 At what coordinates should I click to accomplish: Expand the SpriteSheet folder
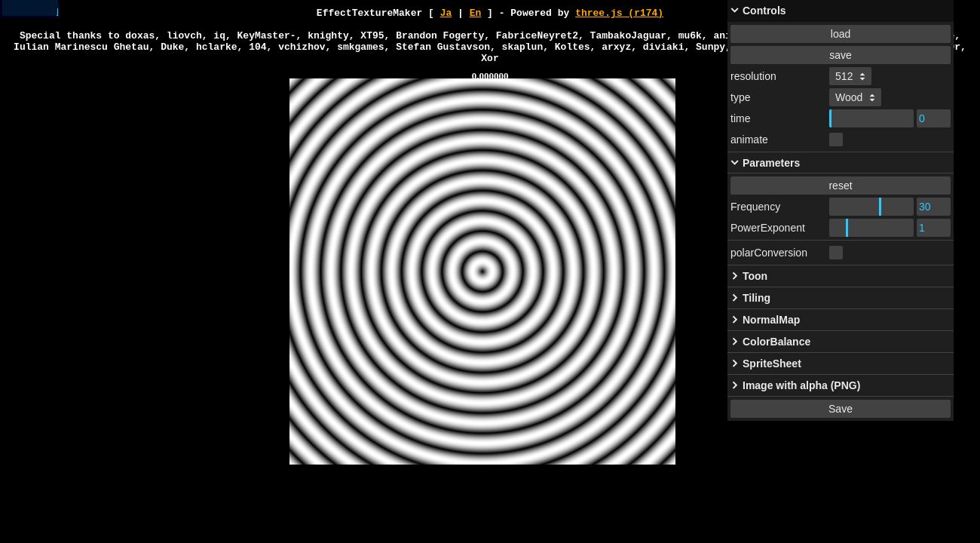tap(771, 364)
